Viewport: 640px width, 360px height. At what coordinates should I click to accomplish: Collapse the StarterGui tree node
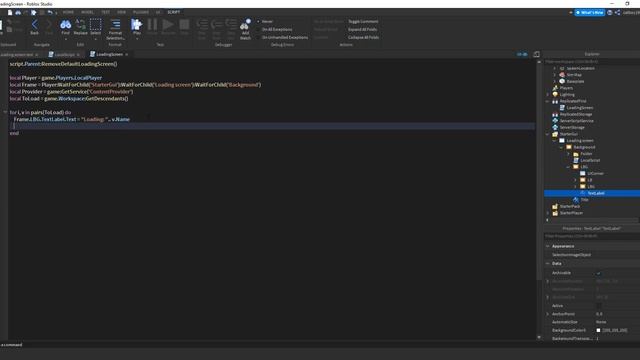coord(548,134)
